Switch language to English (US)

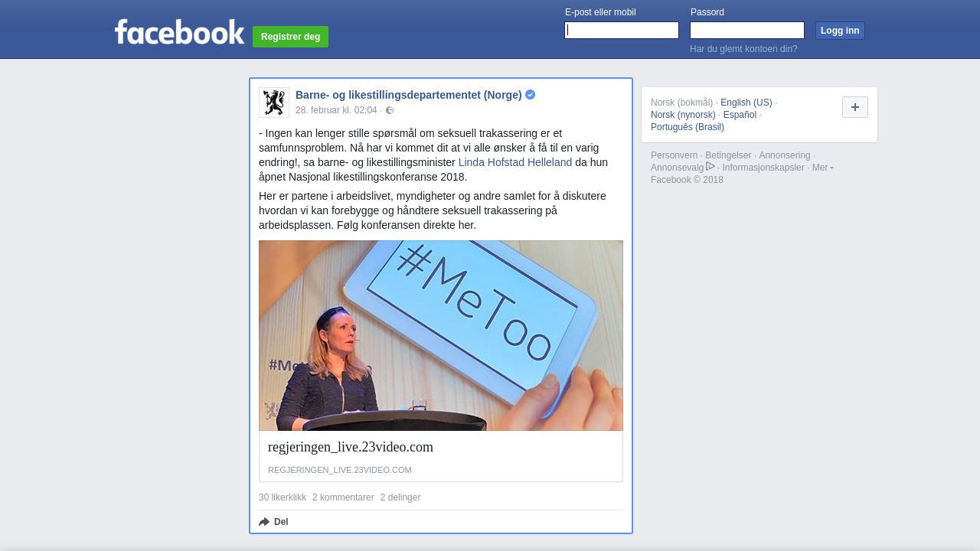pos(746,103)
